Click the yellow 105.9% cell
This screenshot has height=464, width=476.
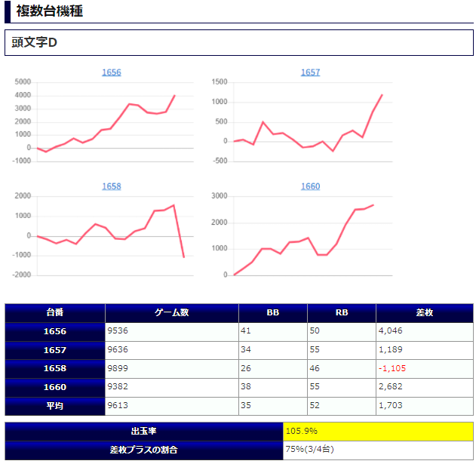click(378, 432)
